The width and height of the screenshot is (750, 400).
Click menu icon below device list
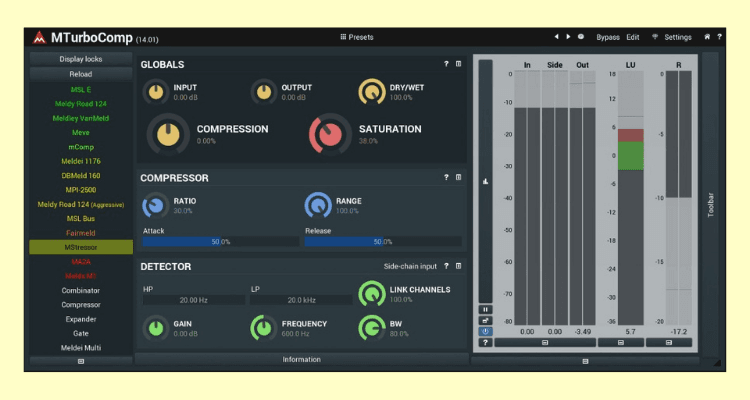coord(81,361)
